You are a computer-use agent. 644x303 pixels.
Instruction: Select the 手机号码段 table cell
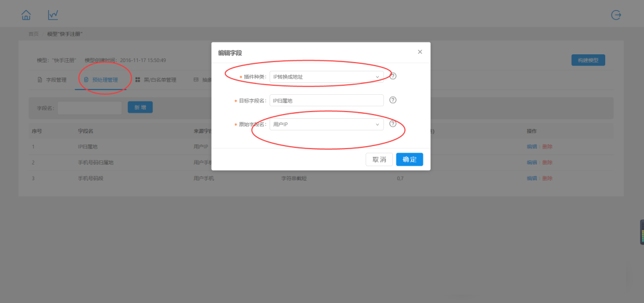[x=91, y=178]
